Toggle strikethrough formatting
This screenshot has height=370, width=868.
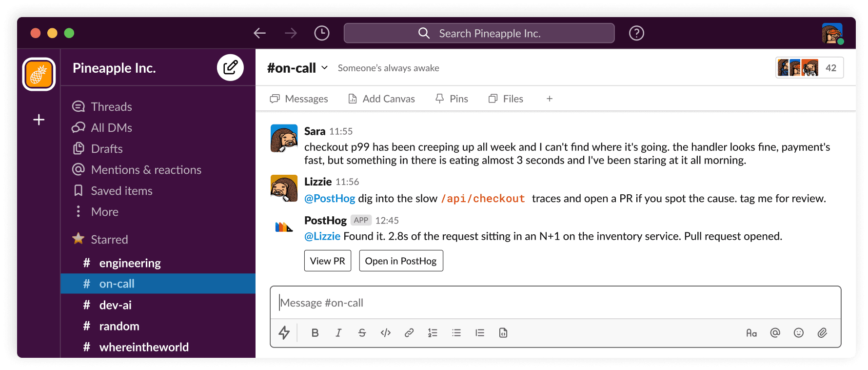click(x=362, y=333)
